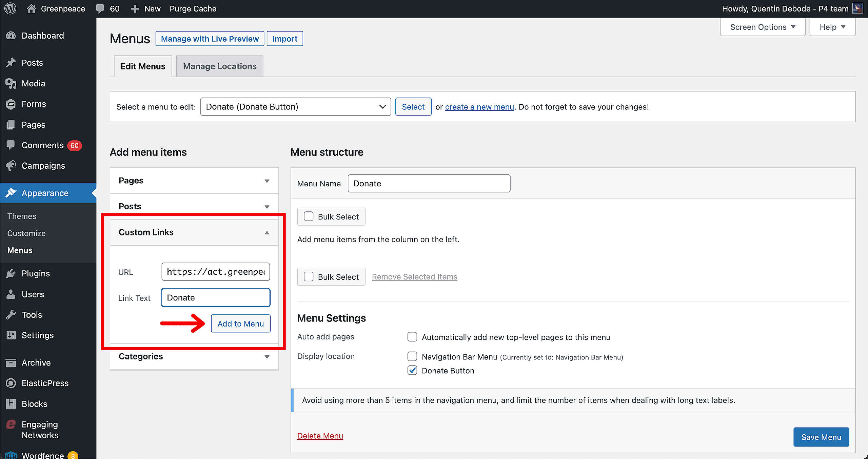Screen dimensions: 868x459
Task: Click the Wordfence orange notification badge
Action: click(x=73, y=456)
